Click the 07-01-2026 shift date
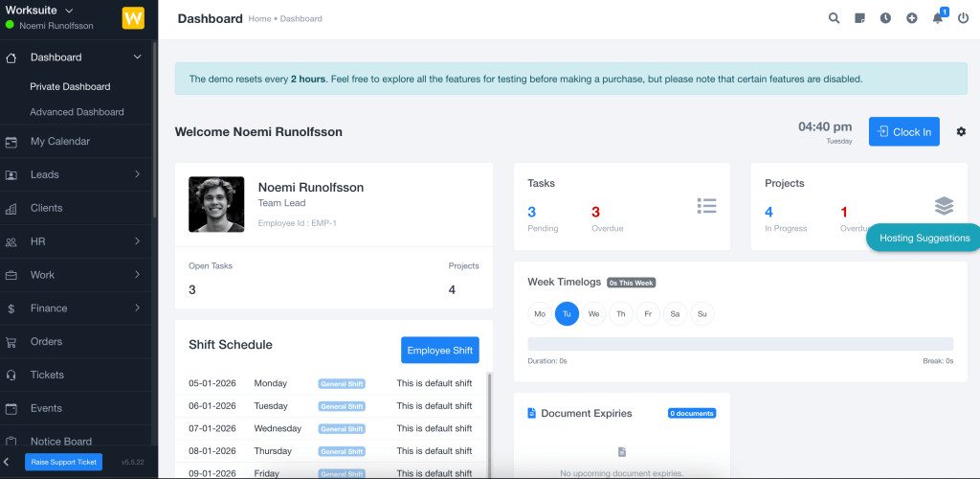The image size is (980, 479). (212, 428)
